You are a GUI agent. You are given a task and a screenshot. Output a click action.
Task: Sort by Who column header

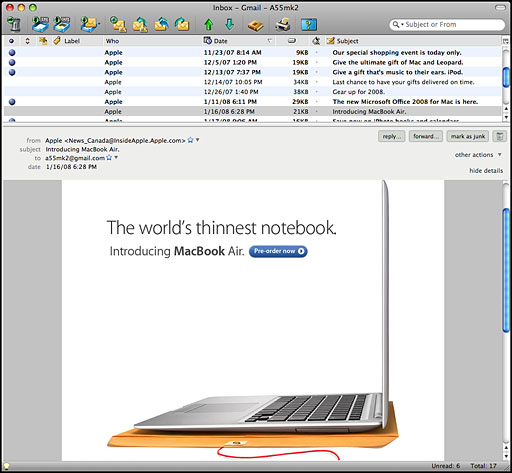click(112, 41)
